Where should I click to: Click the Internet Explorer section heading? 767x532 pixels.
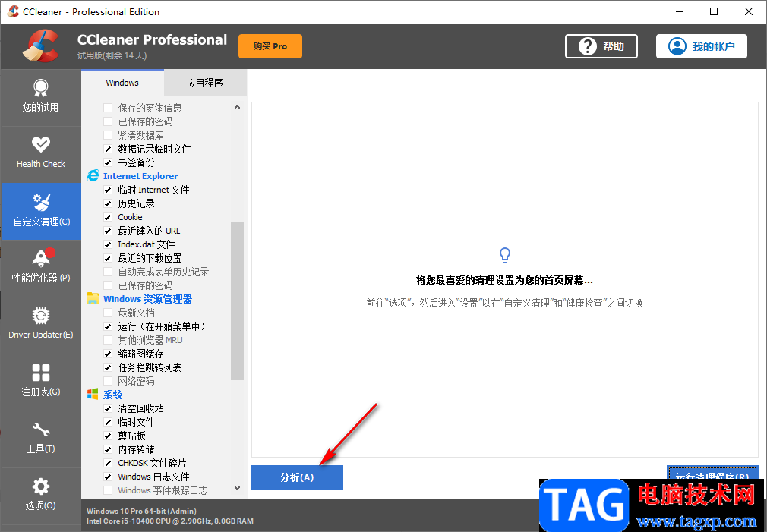coord(140,176)
